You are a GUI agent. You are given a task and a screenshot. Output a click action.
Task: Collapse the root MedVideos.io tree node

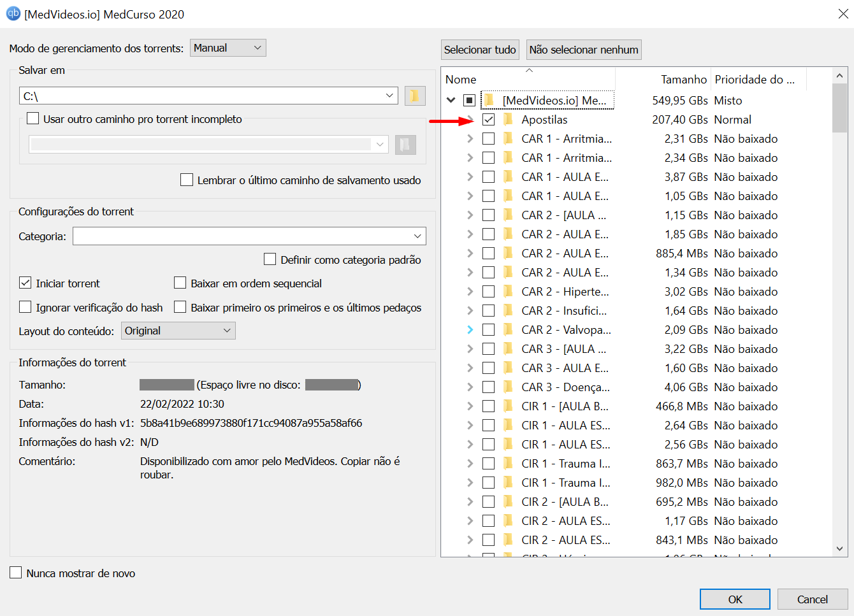(451, 101)
